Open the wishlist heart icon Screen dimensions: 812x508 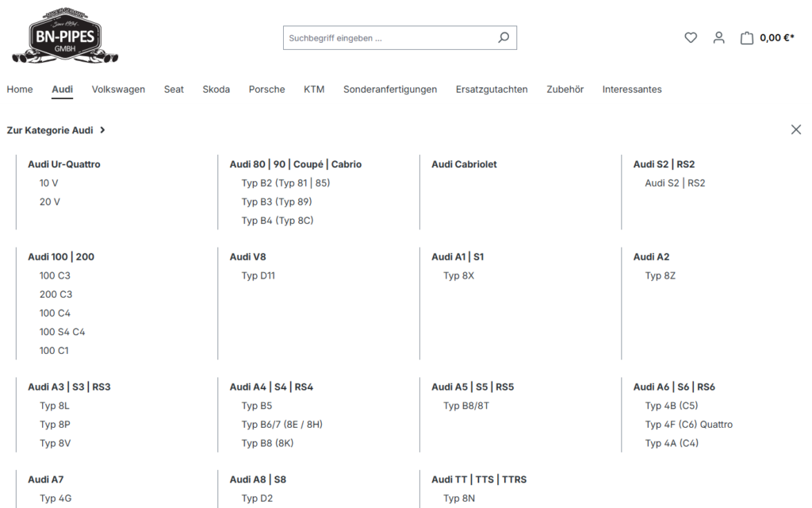point(691,37)
